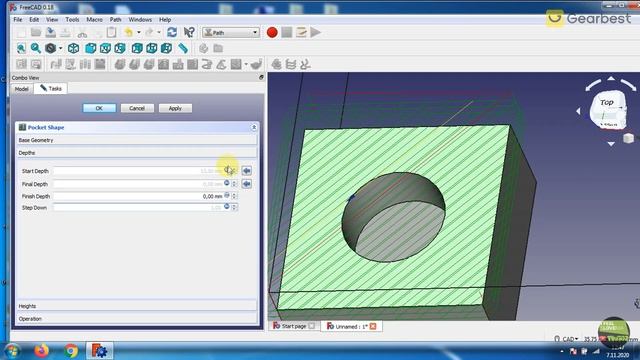Open the View menu
640x360 pixels.
click(52, 20)
